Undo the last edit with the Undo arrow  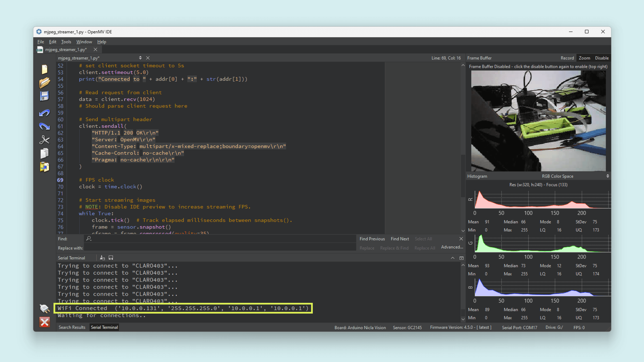click(x=44, y=113)
